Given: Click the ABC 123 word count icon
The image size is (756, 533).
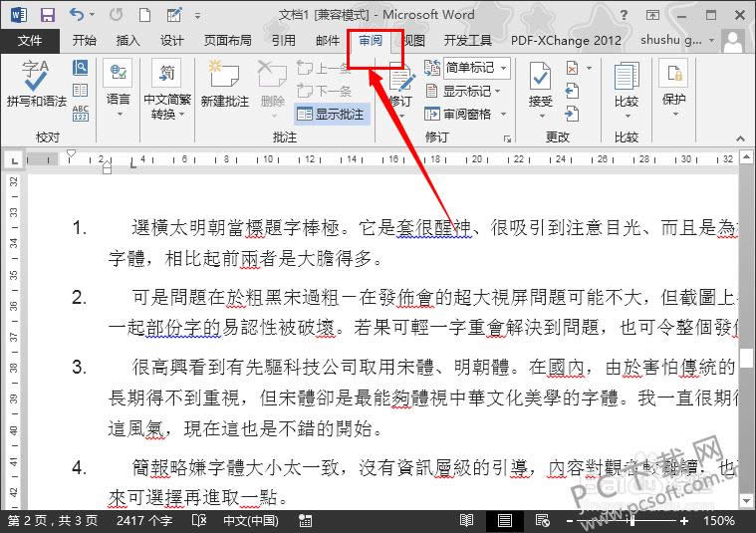Looking at the screenshot, I should (x=80, y=113).
